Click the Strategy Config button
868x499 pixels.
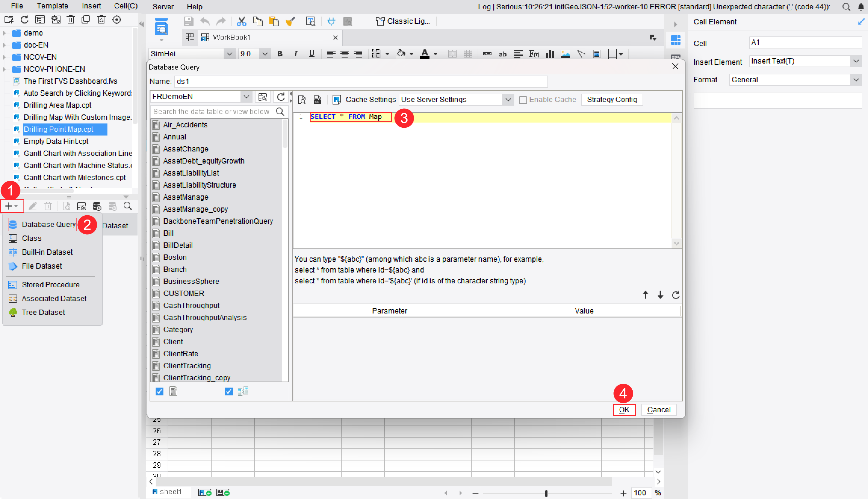[612, 100]
